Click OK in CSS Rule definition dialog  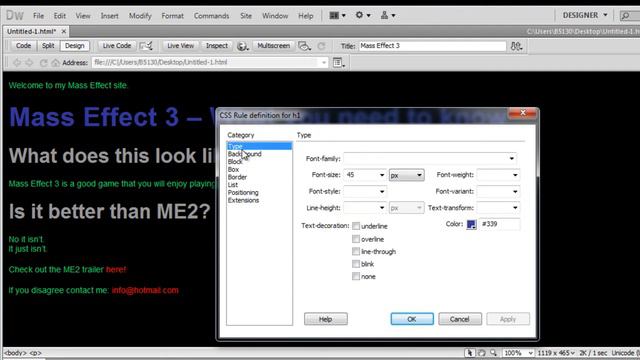(x=412, y=319)
